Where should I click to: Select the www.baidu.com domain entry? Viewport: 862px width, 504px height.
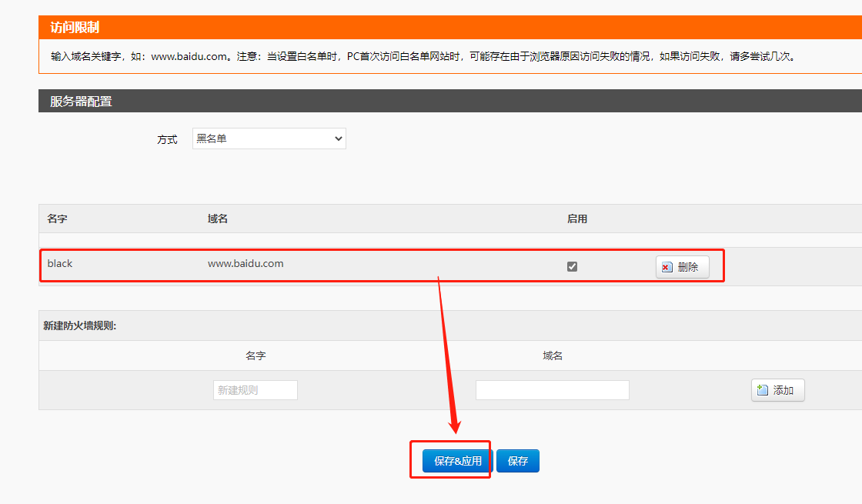pyautogui.click(x=246, y=263)
